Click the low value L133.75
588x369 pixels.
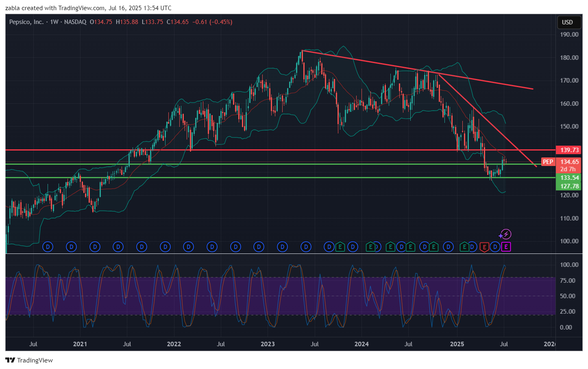(152, 22)
